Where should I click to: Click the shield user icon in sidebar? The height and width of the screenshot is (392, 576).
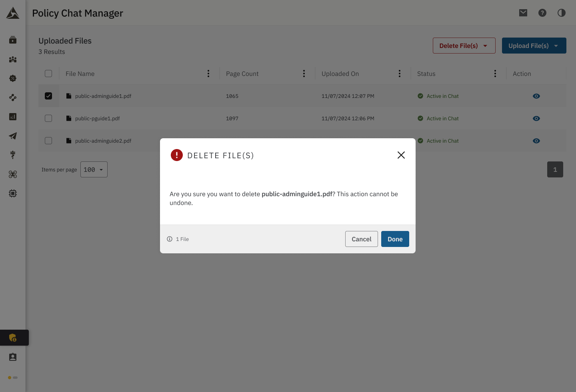pos(13,338)
